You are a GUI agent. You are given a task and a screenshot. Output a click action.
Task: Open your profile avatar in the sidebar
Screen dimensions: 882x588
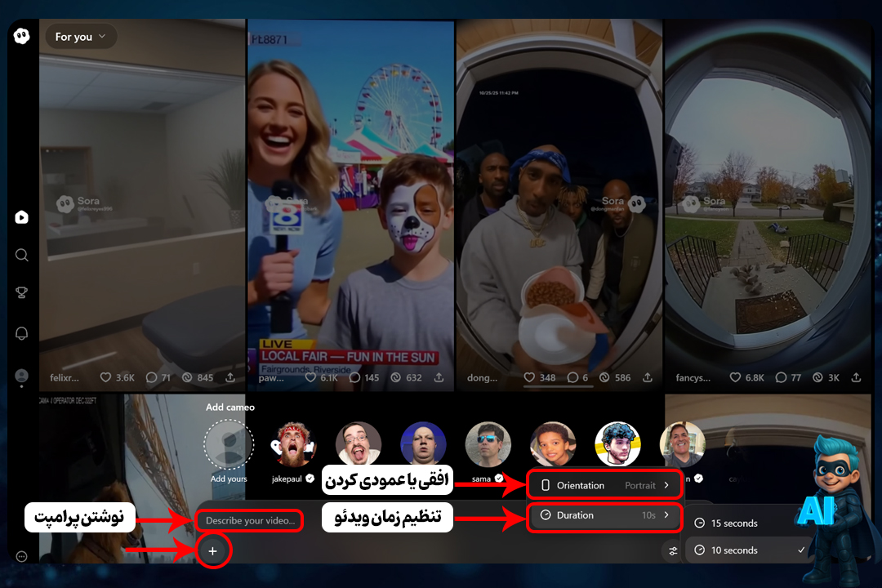point(21,376)
